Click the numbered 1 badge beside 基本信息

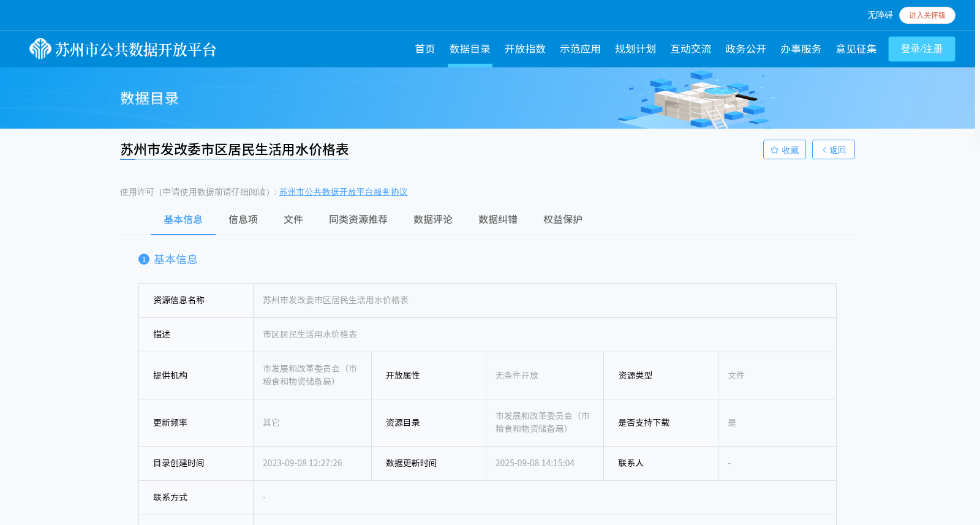(x=144, y=259)
